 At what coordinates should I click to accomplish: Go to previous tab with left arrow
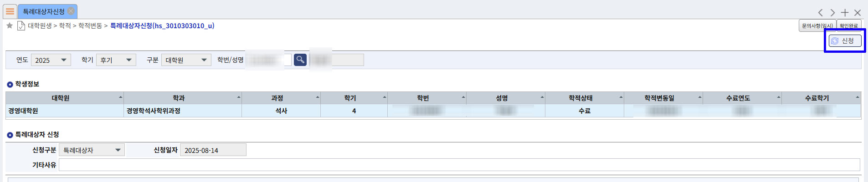pyautogui.click(x=820, y=13)
